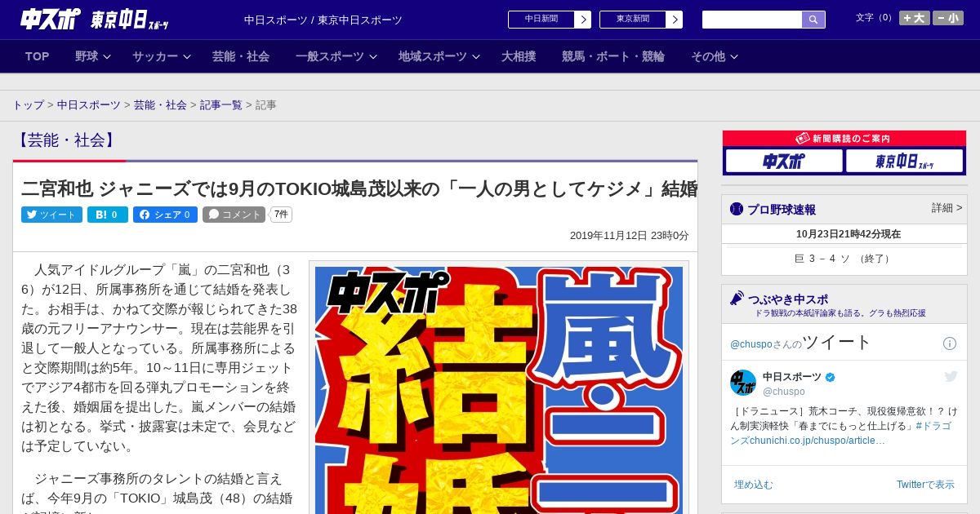
Task: Click the 中日スポーツ breadcrumb link
Action: click(89, 105)
